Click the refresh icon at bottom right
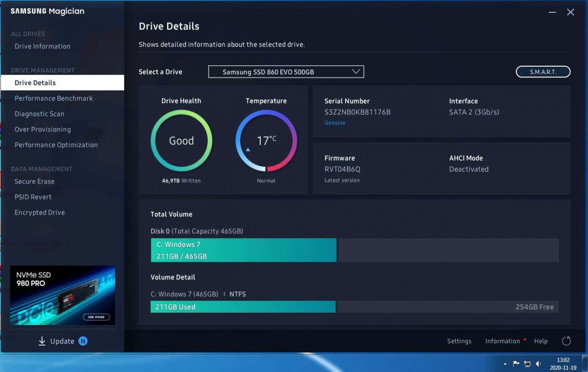 [566, 341]
